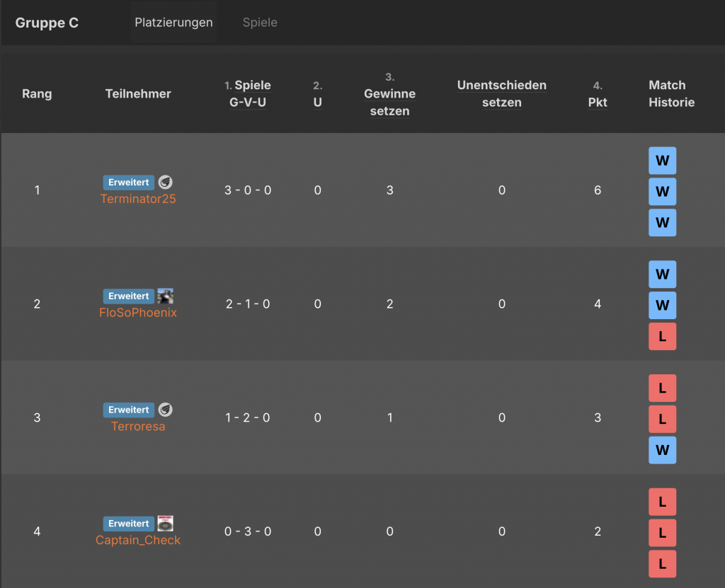
Task: Open FloSoPhoenix player profile link
Action: coord(138,313)
